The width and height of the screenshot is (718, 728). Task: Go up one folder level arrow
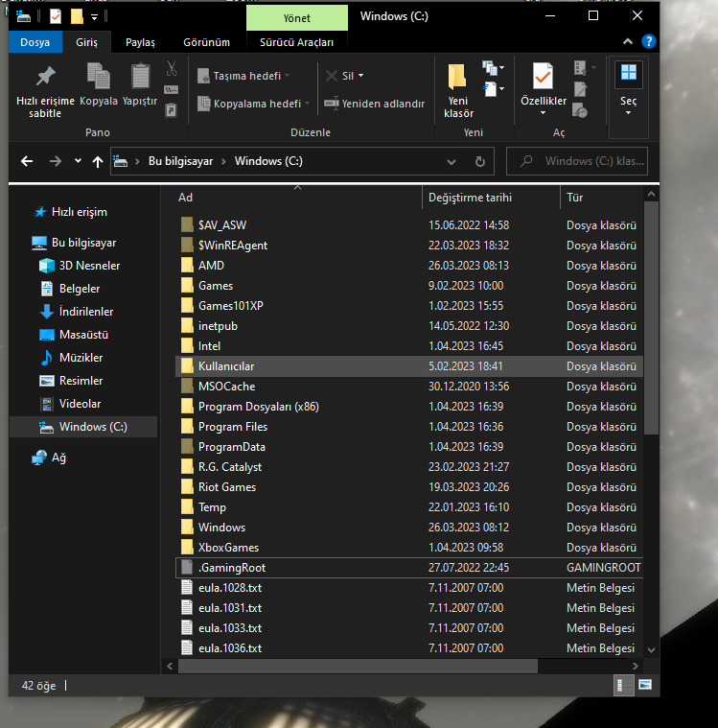98,161
